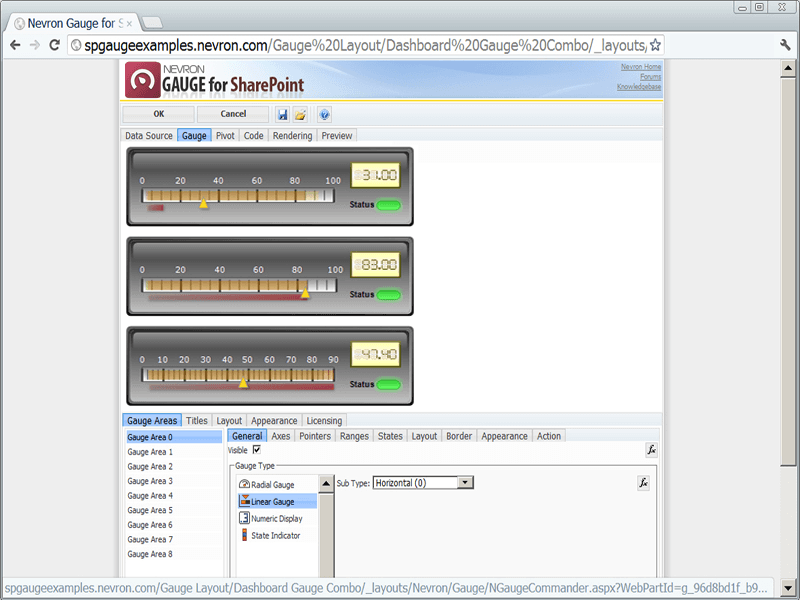Open fx expression editor for Visible
The image size is (800, 600).
click(x=652, y=450)
